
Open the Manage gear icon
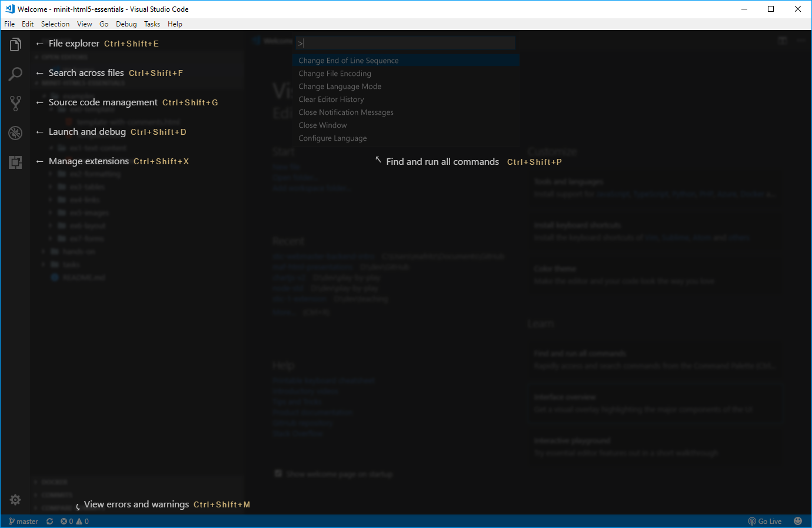(x=15, y=500)
